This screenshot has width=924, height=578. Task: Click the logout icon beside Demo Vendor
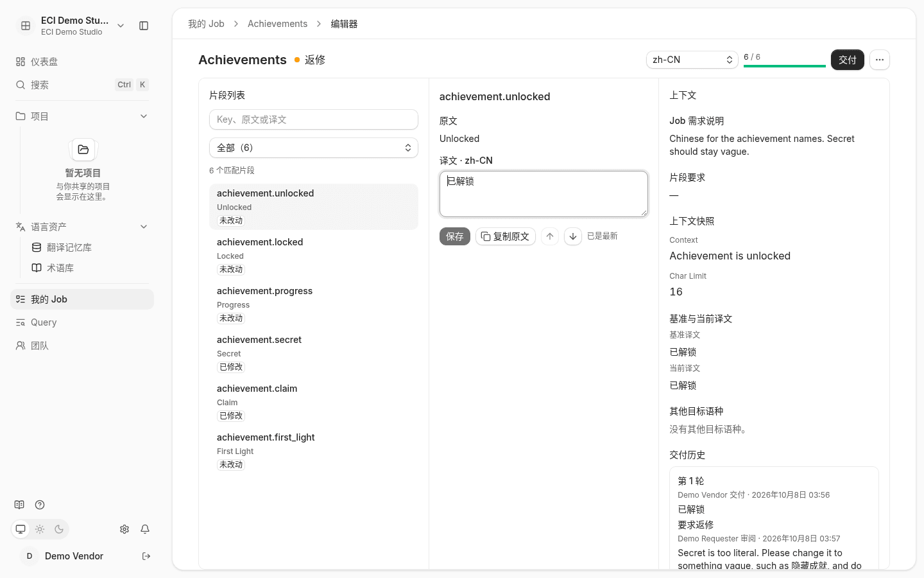tap(146, 556)
